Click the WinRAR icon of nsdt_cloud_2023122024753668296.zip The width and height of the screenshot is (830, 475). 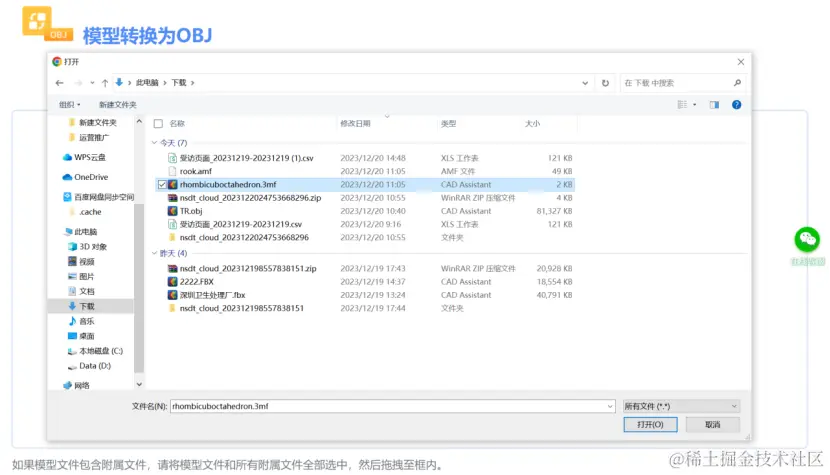[x=173, y=198]
